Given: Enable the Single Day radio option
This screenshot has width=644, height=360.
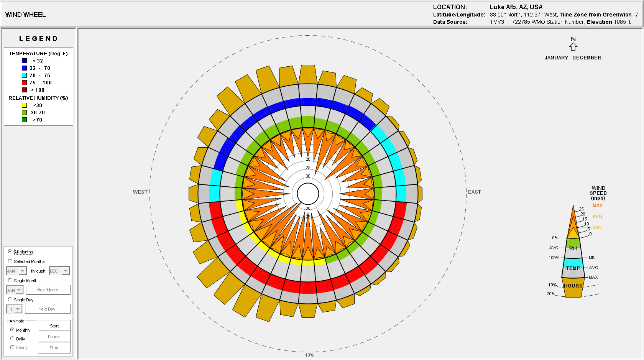Looking at the screenshot, I should click(10, 299).
